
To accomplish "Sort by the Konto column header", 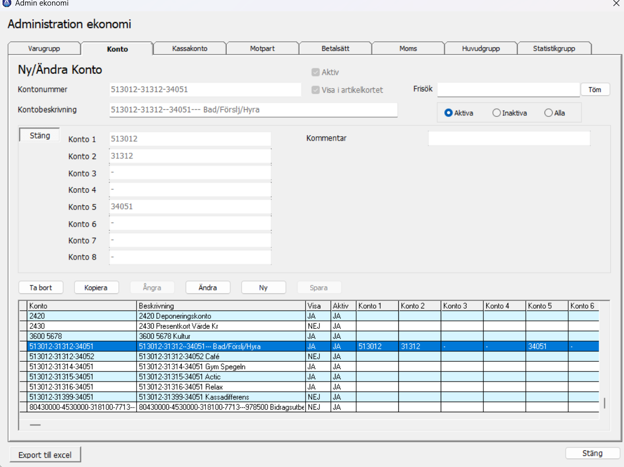I will tap(82, 306).
